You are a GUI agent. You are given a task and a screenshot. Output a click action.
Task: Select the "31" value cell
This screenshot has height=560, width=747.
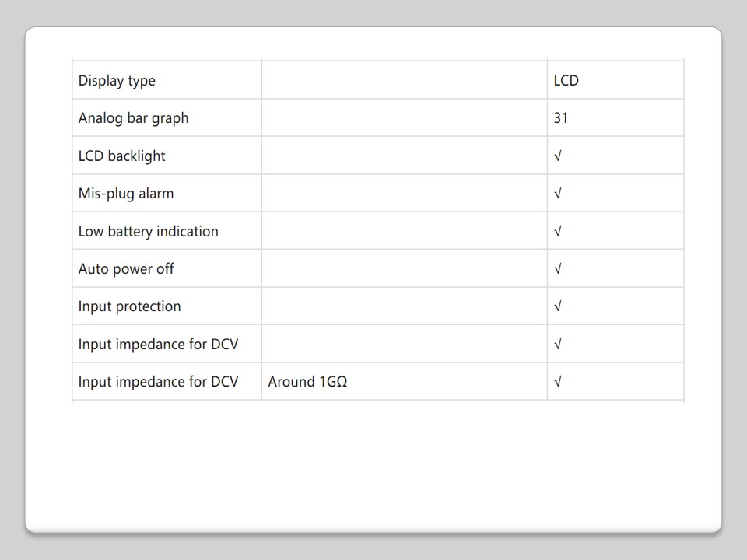(x=561, y=118)
